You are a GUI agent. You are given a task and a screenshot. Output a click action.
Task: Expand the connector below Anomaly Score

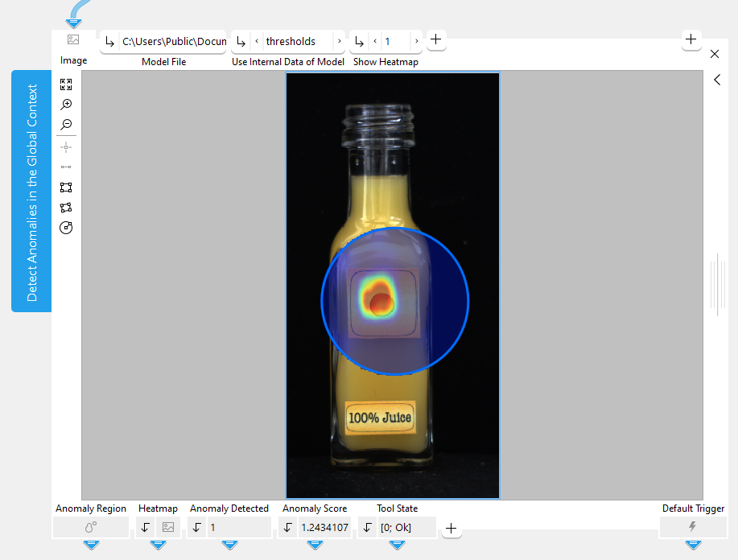(x=315, y=545)
